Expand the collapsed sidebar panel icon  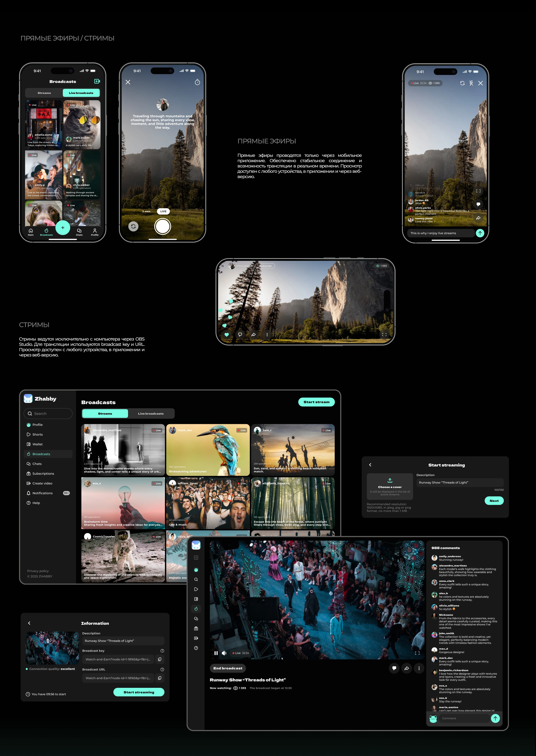click(x=196, y=557)
